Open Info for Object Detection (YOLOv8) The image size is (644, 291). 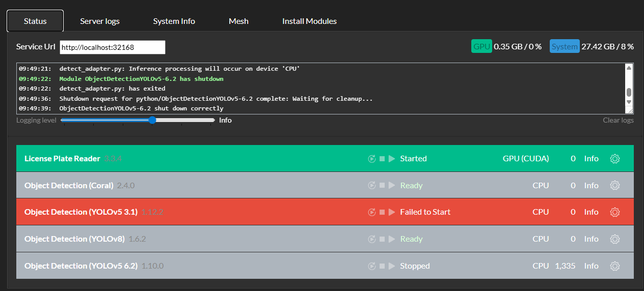(x=591, y=239)
